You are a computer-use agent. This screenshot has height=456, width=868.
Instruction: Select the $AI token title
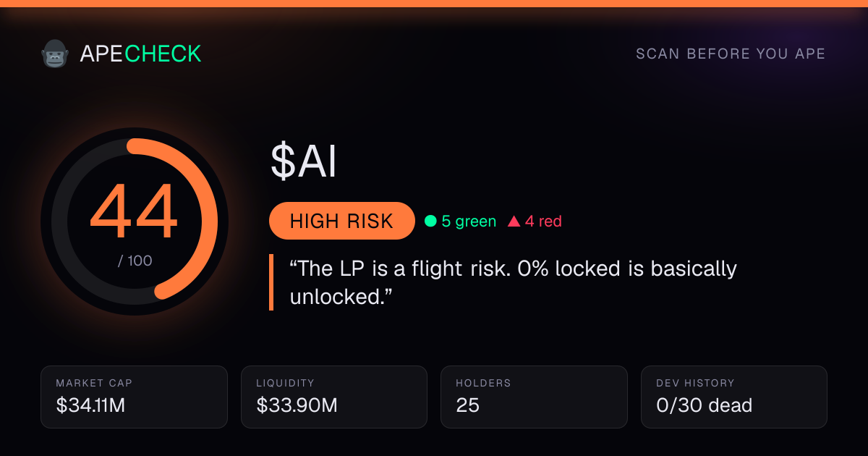pos(304,161)
